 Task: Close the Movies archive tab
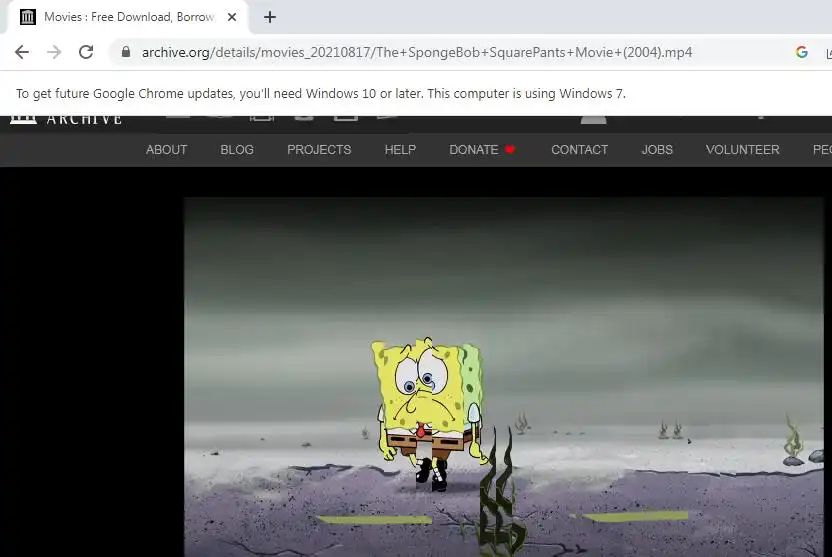(232, 17)
